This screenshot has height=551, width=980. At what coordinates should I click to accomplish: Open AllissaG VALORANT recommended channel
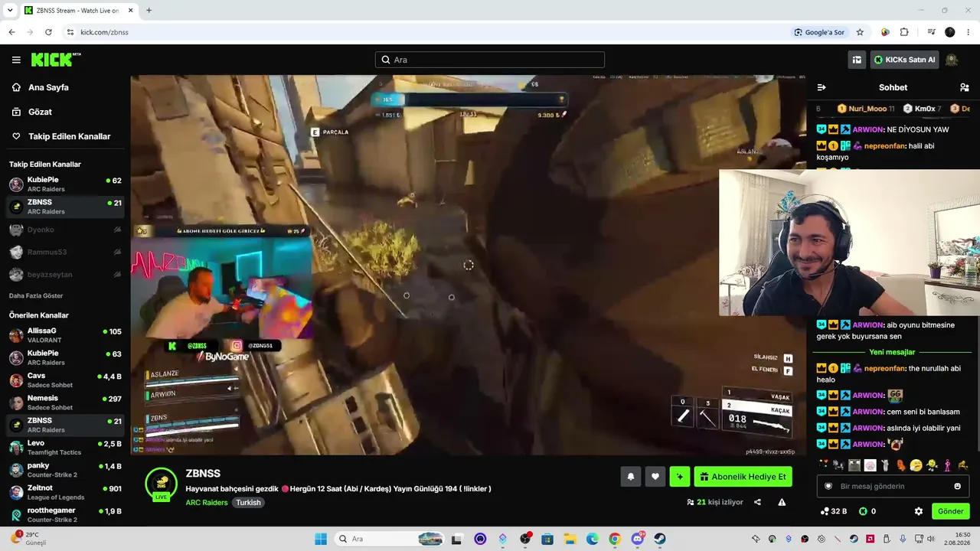pyautogui.click(x=65, y=335)
